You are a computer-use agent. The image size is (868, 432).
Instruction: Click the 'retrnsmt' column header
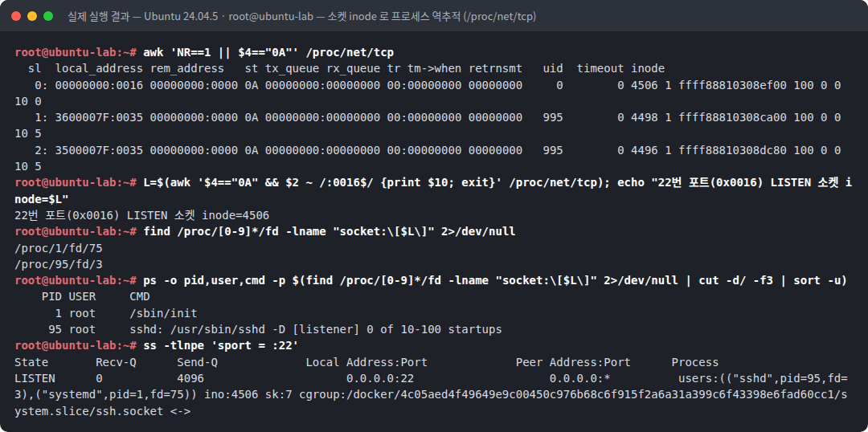click(495, 69)
